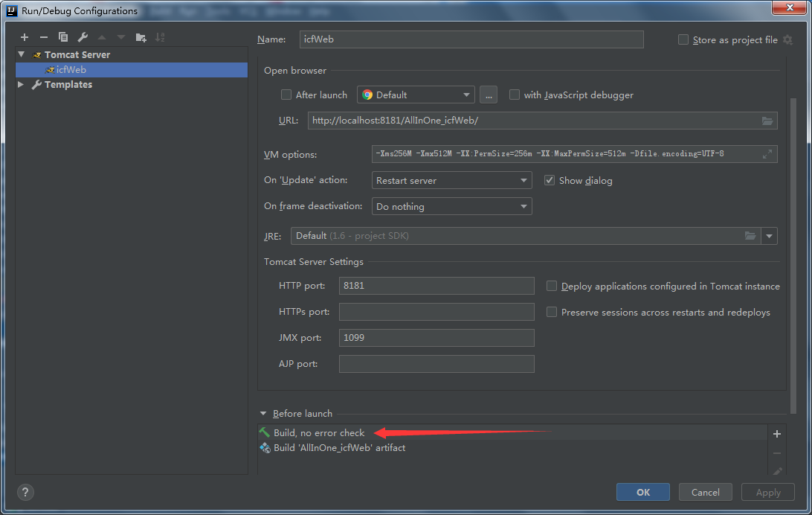The image size is (812, 515).
Task: Remove selected configuration with minus icon
Action: point(43,37)
